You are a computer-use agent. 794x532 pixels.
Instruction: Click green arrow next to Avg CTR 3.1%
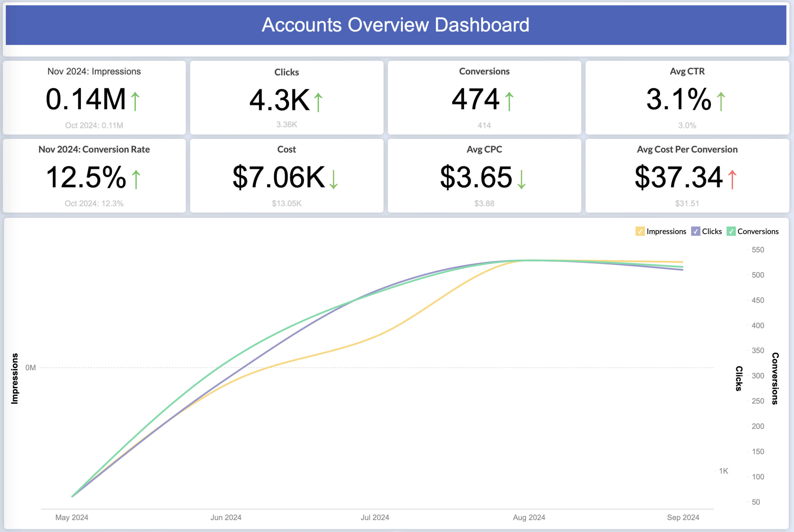tap(721, 101)
